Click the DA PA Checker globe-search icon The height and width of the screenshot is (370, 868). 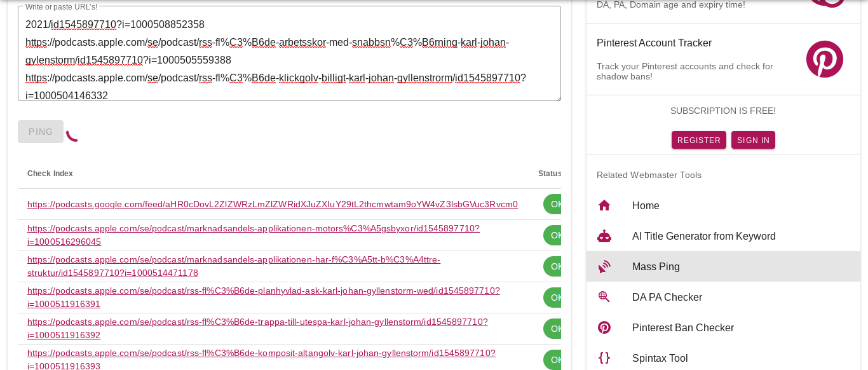[x=604, y=297]
